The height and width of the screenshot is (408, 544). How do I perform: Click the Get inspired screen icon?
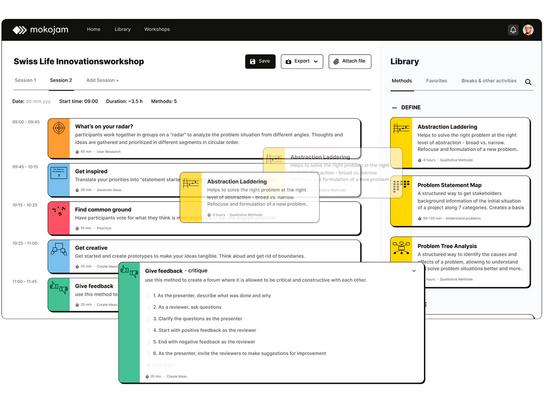point(59,173)
